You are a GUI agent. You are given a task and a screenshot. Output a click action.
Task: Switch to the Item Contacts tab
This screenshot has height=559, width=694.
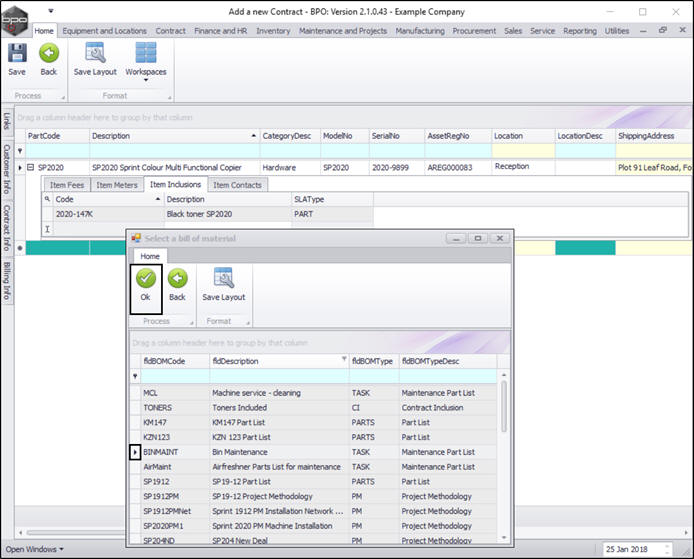237,184
